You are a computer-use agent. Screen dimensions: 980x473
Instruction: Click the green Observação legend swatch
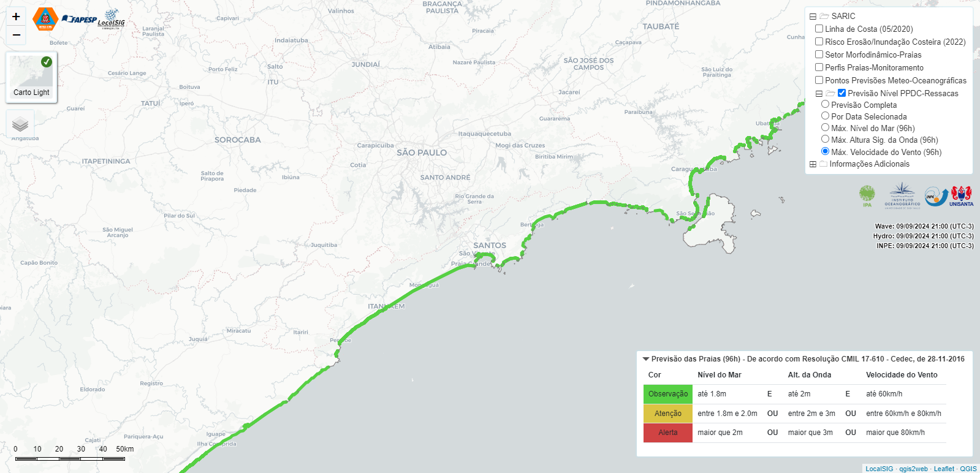668,394
